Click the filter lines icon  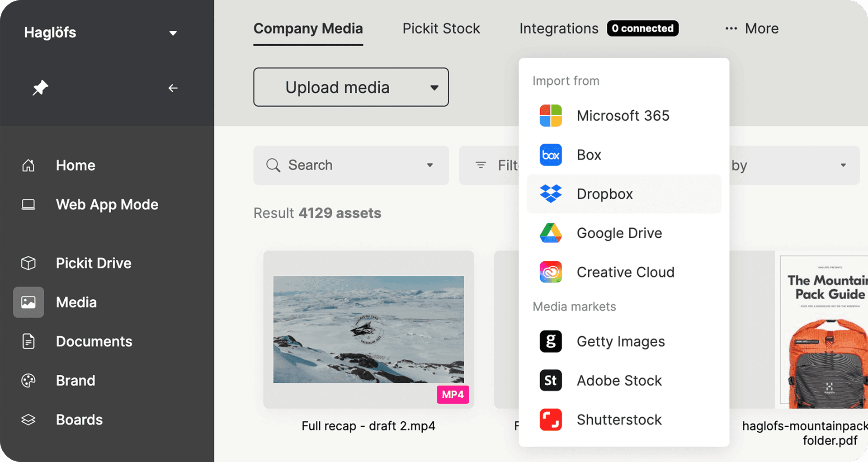[481, 165]
